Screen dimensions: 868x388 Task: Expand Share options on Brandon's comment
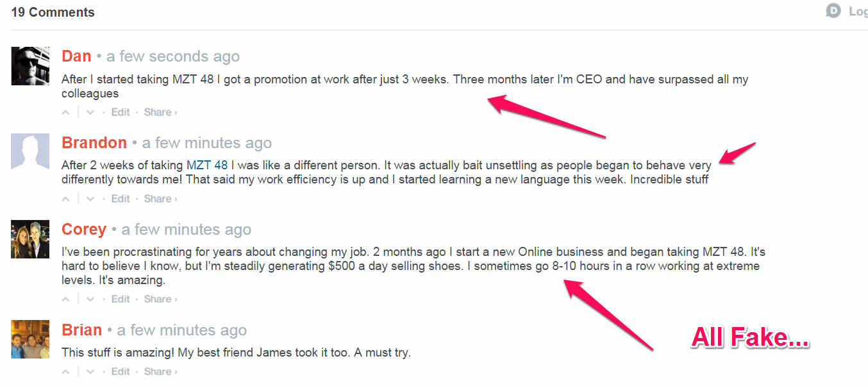pyautogui.click(x=160, y=199)
